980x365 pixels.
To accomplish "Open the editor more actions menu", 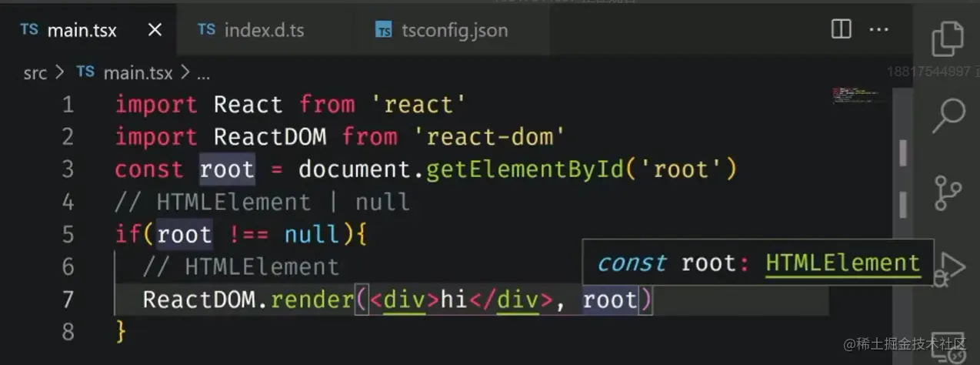I will (878, 29).
